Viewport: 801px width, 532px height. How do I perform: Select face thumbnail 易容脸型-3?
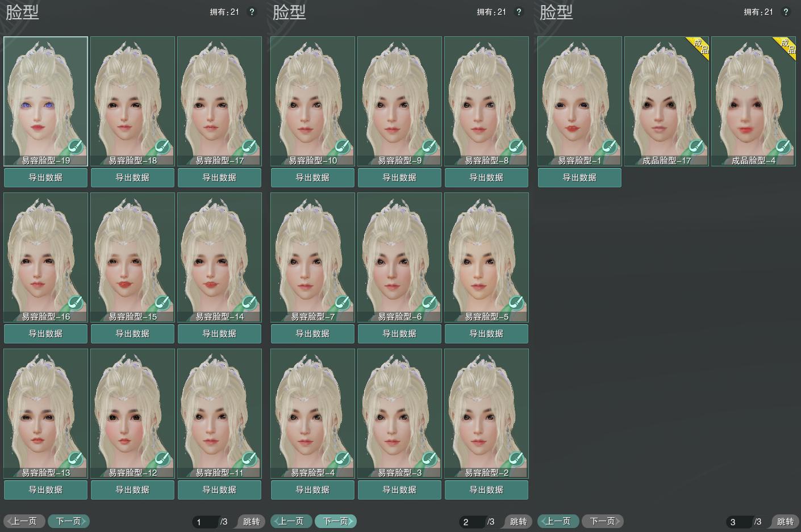[x=400, y=413]
